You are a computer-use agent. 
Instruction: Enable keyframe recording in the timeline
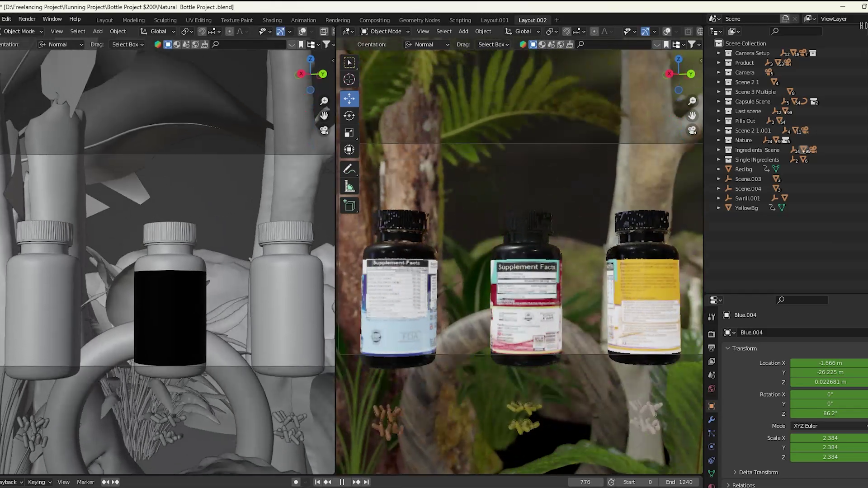click(296, 482)
